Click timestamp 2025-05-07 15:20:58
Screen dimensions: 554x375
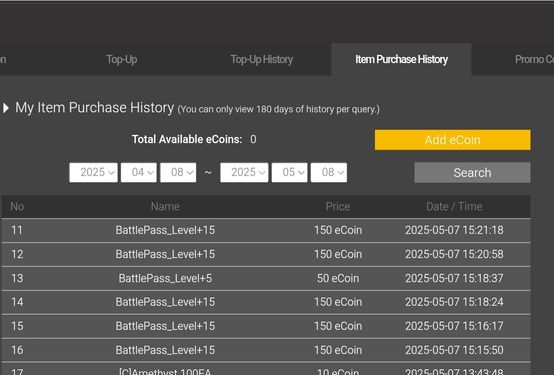coord(454,254)
